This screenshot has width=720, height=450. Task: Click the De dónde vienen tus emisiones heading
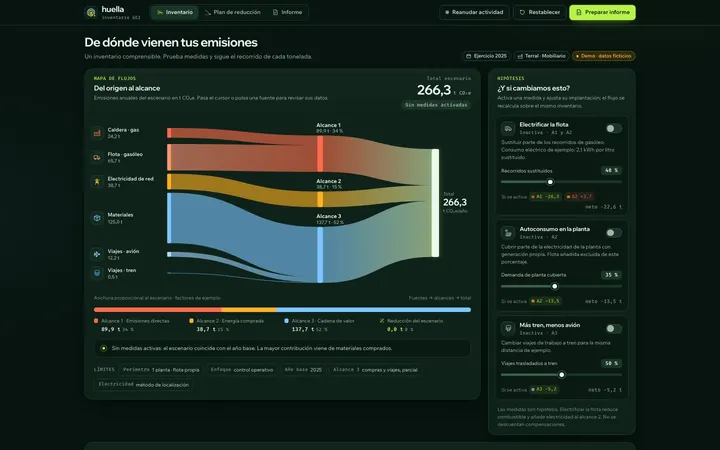coord(171,42)
